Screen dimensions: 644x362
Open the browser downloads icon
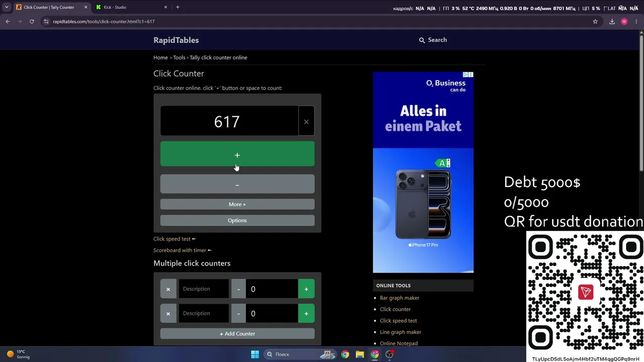(612, 22)
